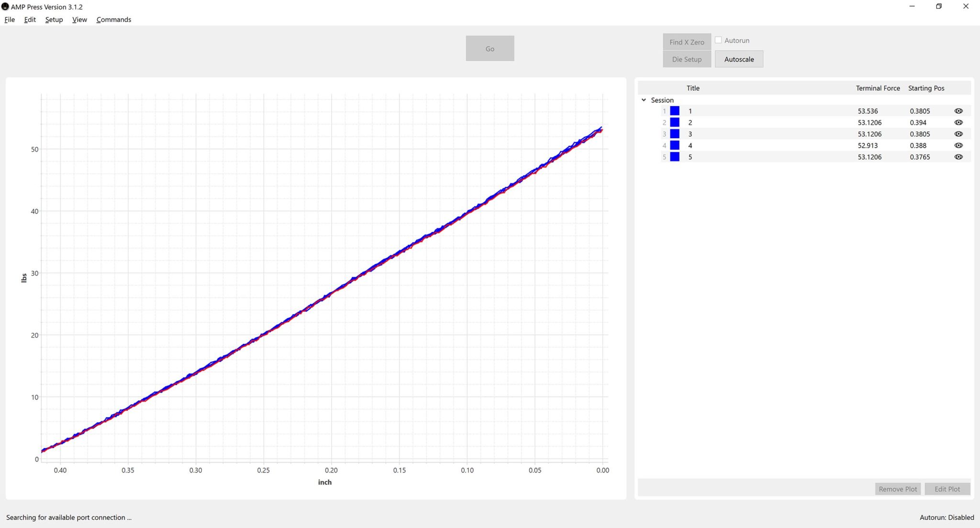Collapse the Session tree
The height and width of the screenshot is (528, 980).
click(x=644, y=100)
